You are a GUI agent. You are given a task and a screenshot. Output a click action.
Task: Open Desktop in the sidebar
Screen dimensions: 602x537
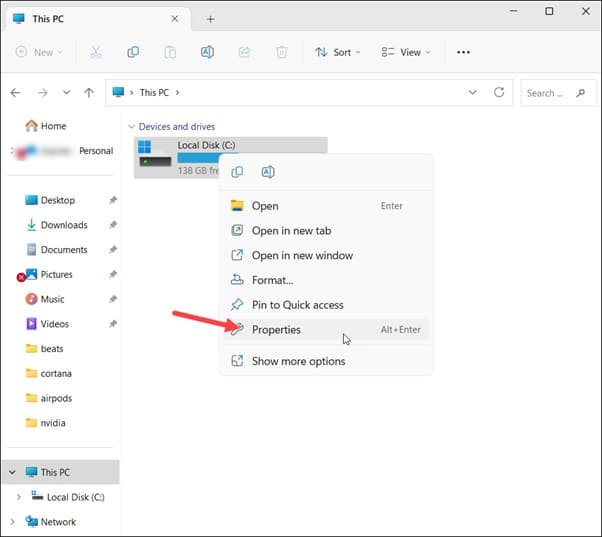pos(50,200)
